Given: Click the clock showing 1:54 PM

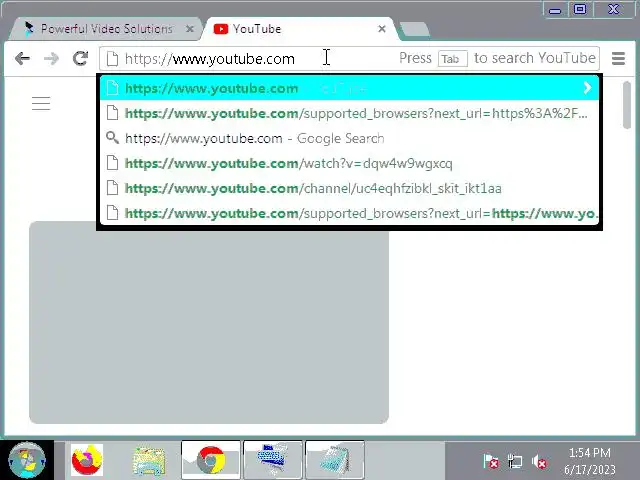Looking at the screenshot, I should 589,452.
